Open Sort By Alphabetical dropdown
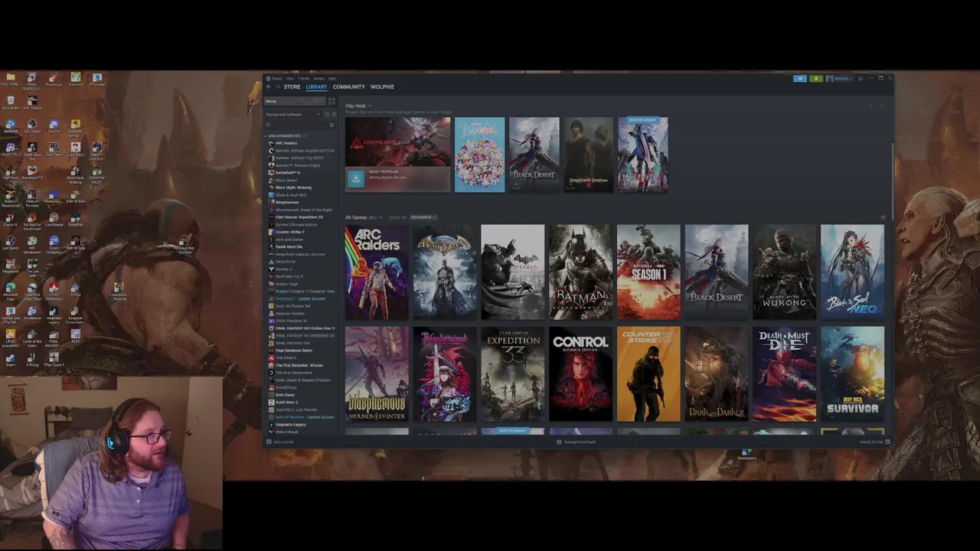This screenshot has height=551, width=980. coord(423,217)
